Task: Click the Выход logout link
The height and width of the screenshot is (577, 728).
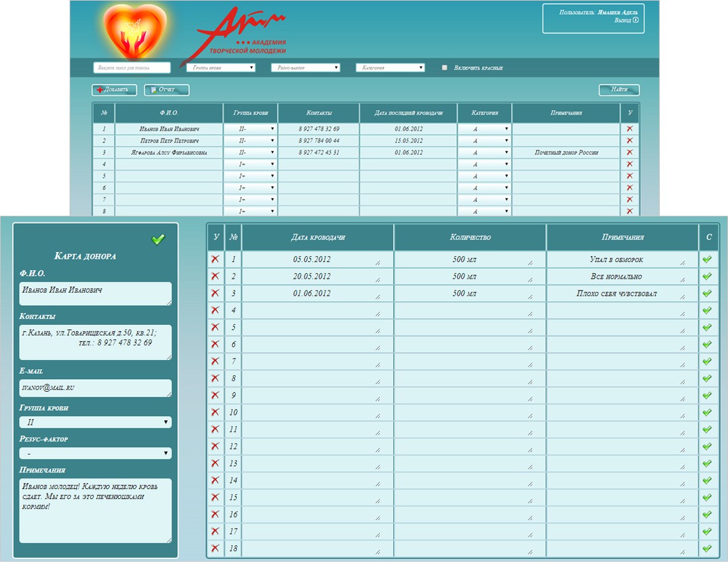Action: 623,20
